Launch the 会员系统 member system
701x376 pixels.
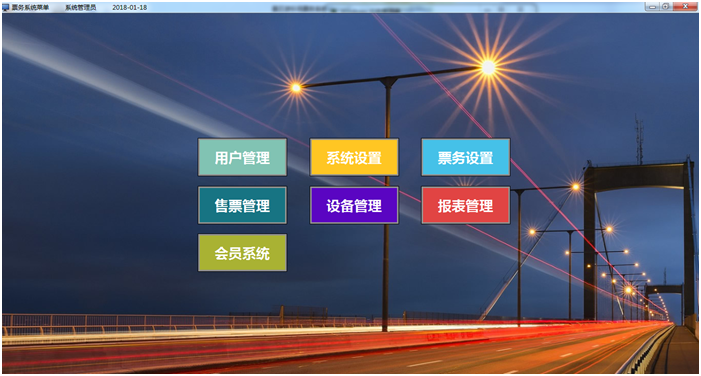tap(242, 253)
